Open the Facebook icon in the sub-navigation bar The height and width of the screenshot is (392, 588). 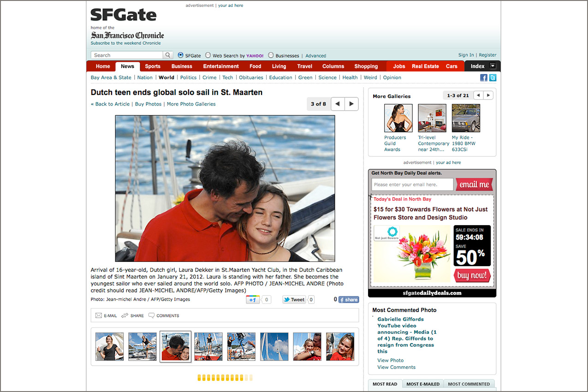(x=484, y=77)
